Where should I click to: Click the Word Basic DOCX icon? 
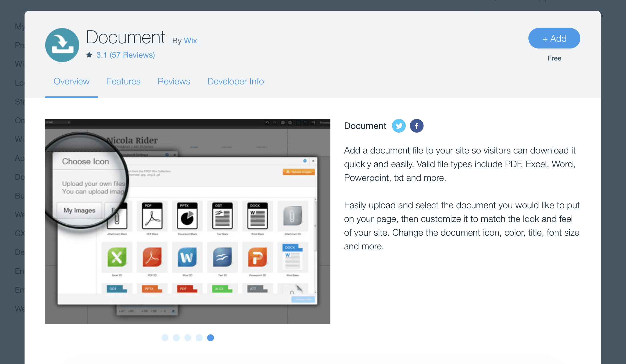pyautogui.click(x=292, y=257)
